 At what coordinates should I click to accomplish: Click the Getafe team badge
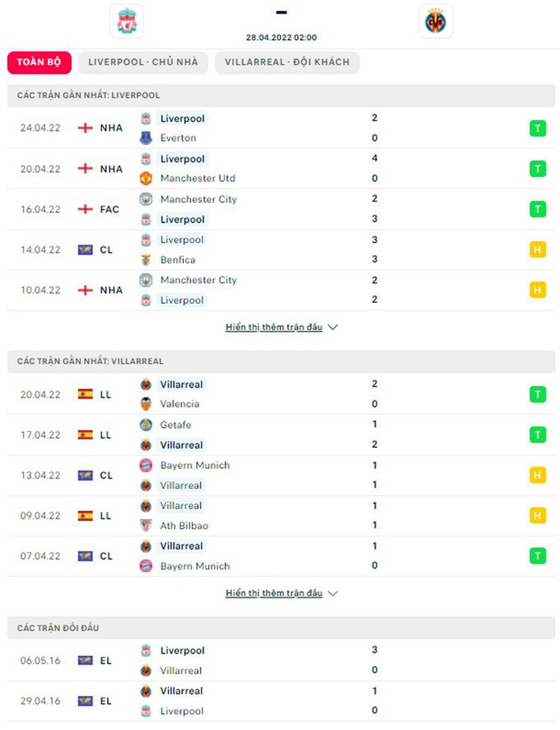[x=146, y=425]
